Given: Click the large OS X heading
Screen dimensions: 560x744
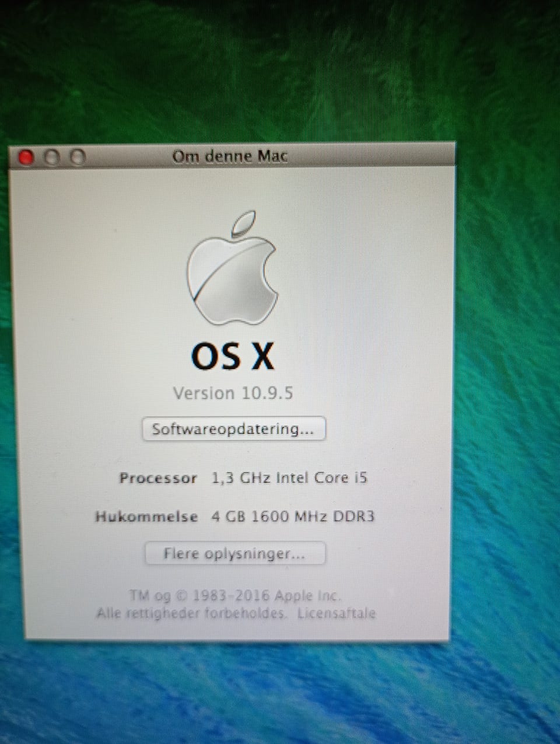Looking at the screenshot, I should [233, 356].
